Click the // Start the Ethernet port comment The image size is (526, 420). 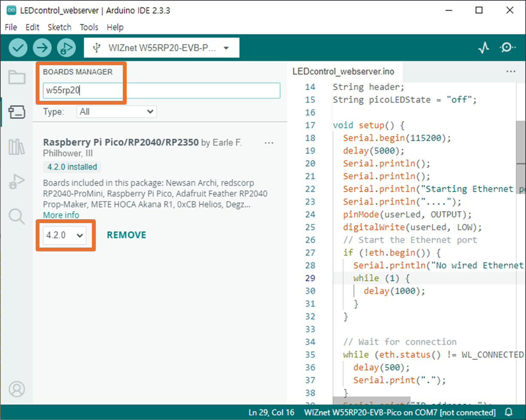(x=410, y=240)
